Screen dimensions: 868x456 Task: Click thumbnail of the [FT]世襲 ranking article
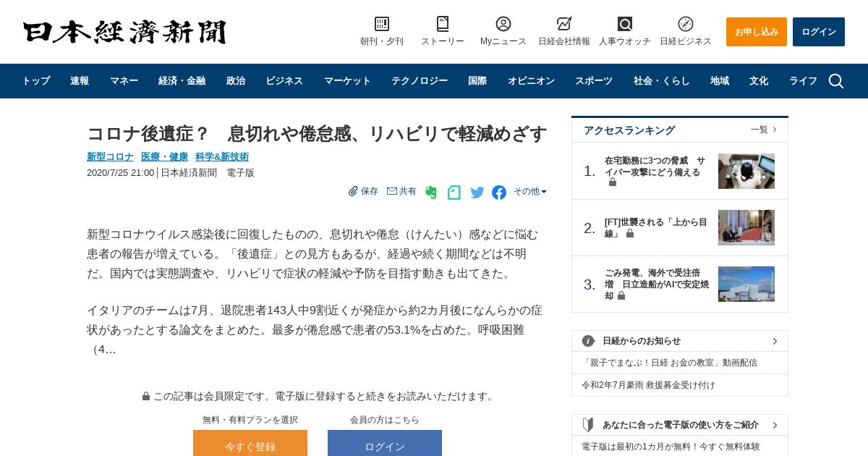[746, 227]
